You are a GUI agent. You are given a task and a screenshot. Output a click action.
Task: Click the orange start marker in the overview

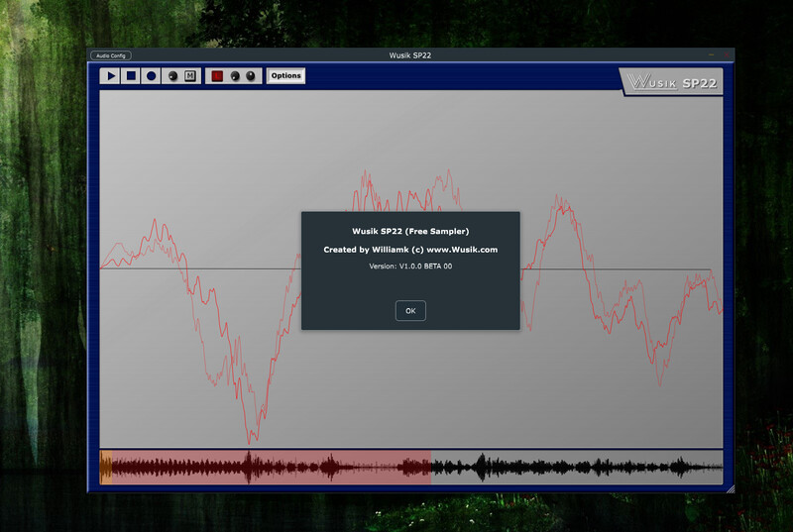[x=106, y=468]
